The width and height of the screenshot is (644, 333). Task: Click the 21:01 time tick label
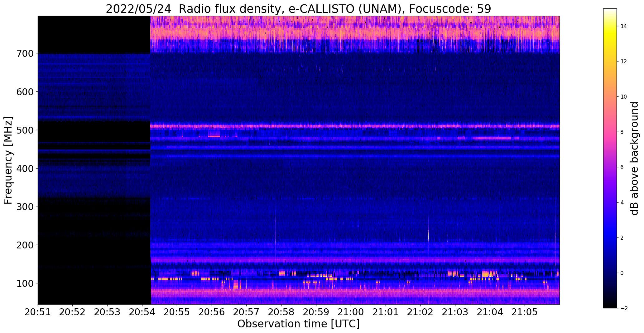(386, 312)
